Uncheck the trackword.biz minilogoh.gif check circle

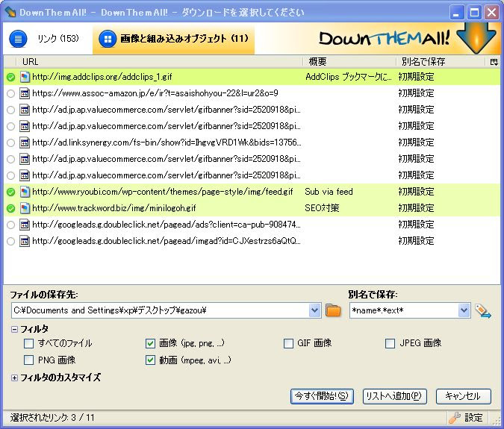(11, 208)
